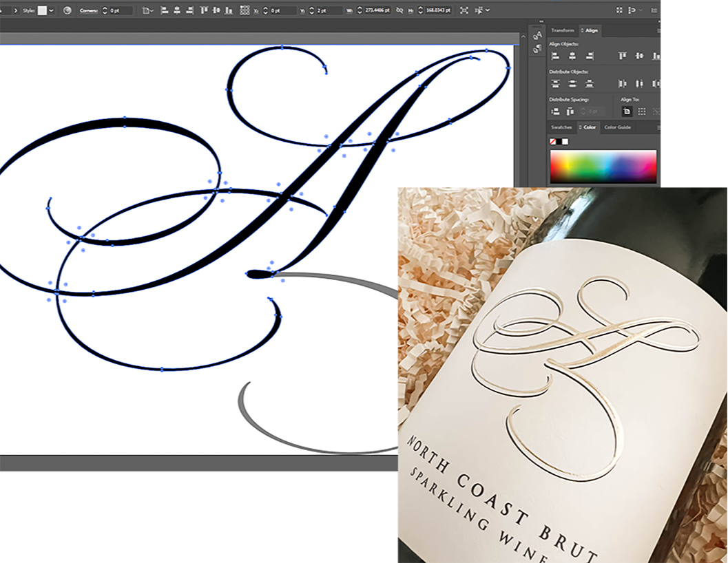The height and width of the screenshot is (563, 728).
Task: Click Vertical Distribute Space icon
Action: [555, 111]
